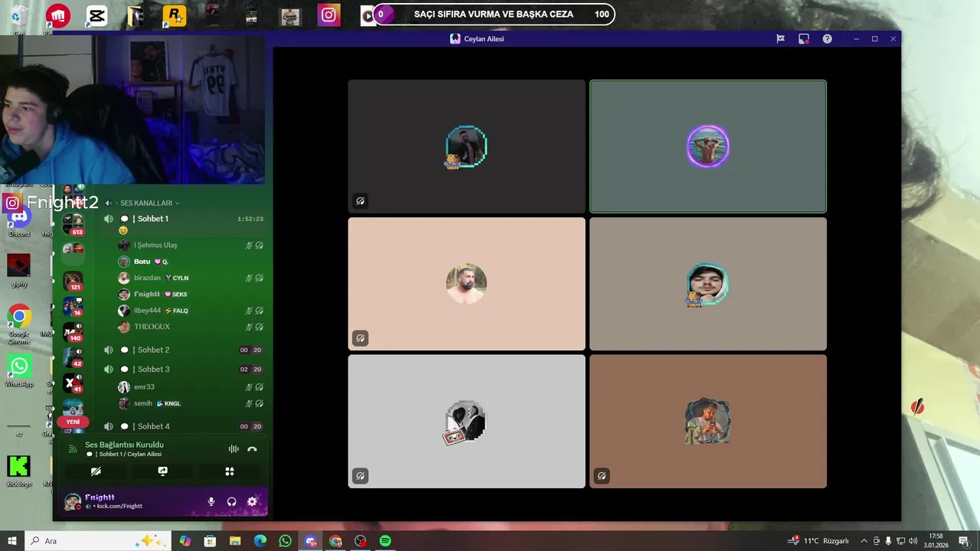This screenshot has width=980, height=551.
Task: Collapse the SES KANALLARI category
Action: pyautogui.click(x=149, y=203)
